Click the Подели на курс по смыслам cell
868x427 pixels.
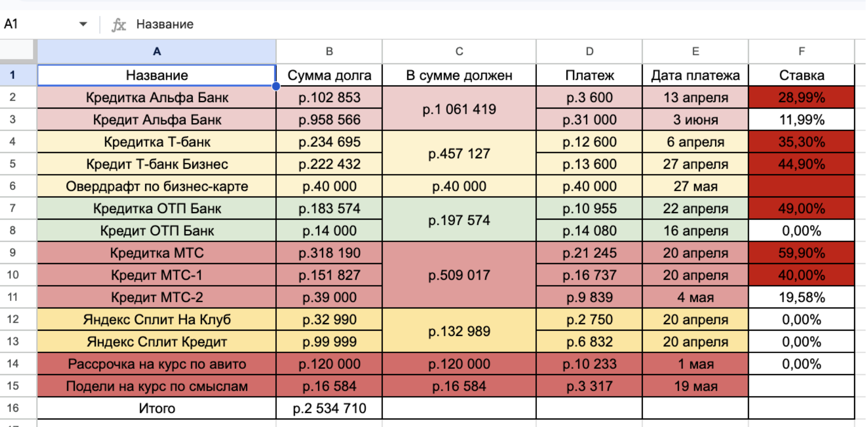157,386
